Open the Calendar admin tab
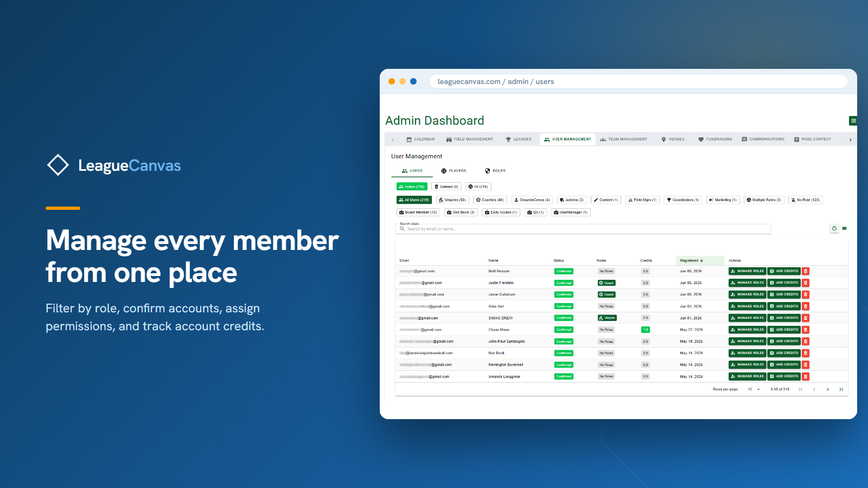The width and height of the screenshot is (868, 488). (420, 139)
